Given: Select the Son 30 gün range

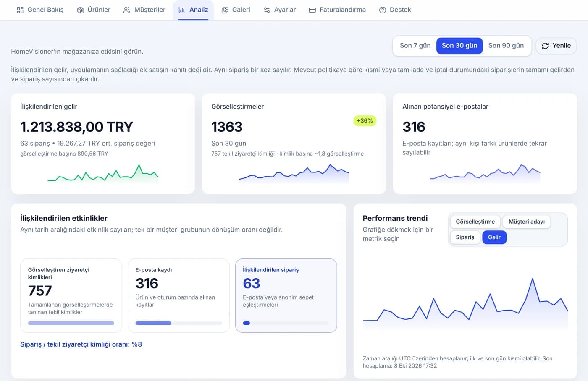Looking at the screenshot, I should 459,46.
